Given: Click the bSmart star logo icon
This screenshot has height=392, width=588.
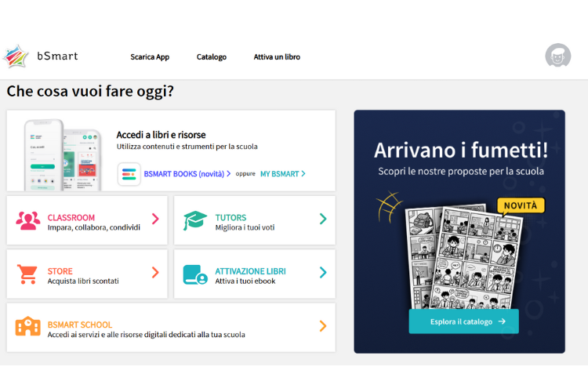Looking at the screenshot, I should pos(16,56).
